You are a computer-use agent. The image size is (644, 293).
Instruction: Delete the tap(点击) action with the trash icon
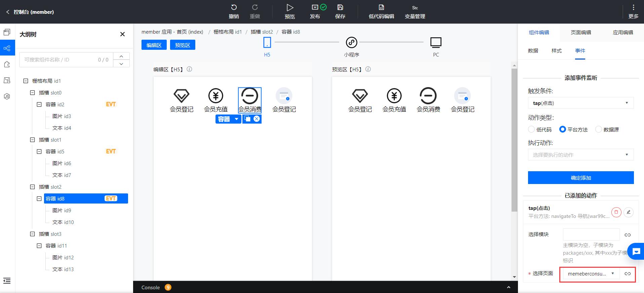616,212
